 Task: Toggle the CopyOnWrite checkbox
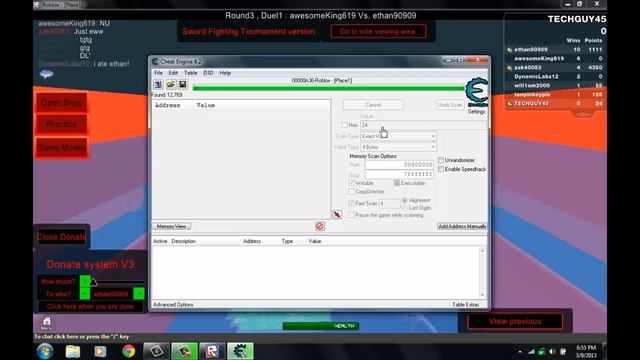pos(351,191)
